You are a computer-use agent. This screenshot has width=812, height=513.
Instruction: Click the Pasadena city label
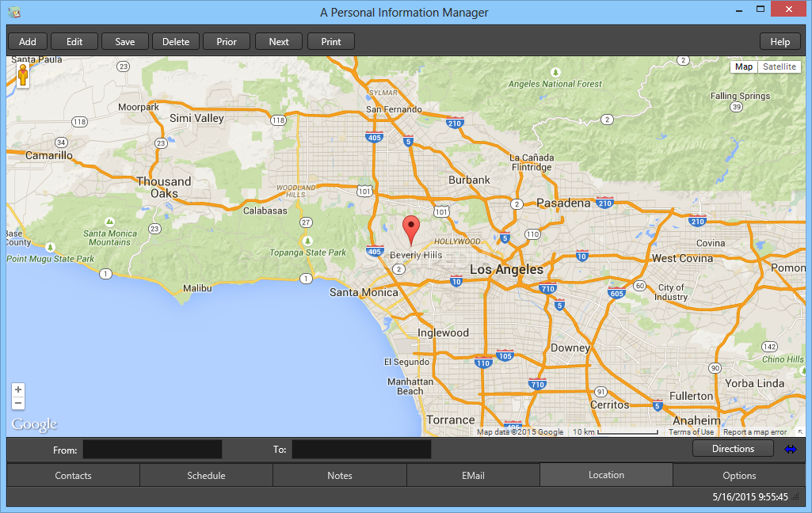(x=563, y=203)
